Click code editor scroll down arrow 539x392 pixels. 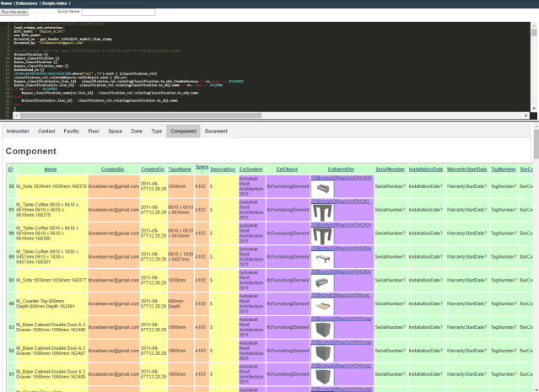point(534,109)
